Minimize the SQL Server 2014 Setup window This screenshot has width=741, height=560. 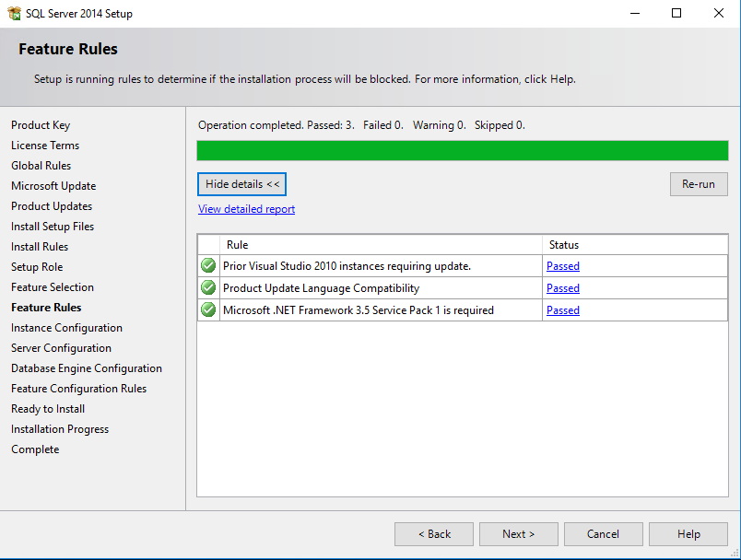(635, 13)
